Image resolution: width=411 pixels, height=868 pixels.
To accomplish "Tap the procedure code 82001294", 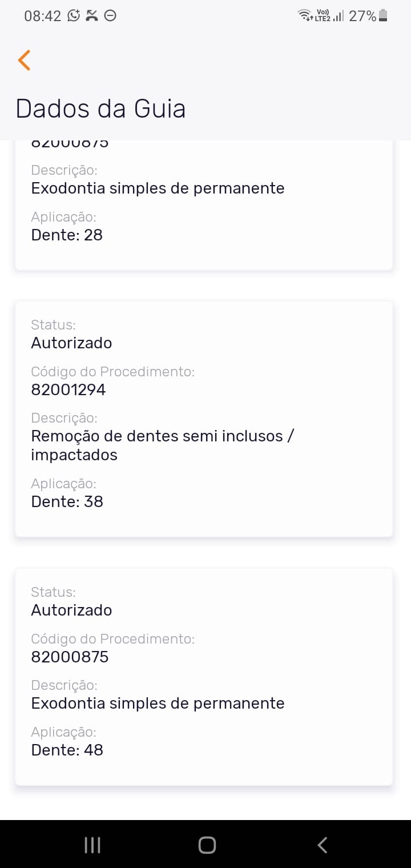I will 68,389.
